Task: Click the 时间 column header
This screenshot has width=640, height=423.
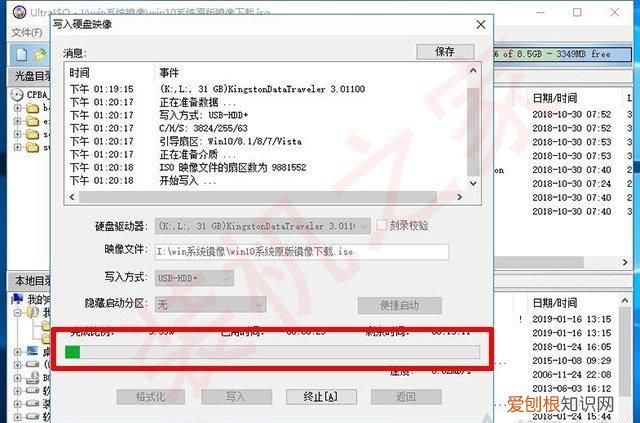Action: coord(79,73)
